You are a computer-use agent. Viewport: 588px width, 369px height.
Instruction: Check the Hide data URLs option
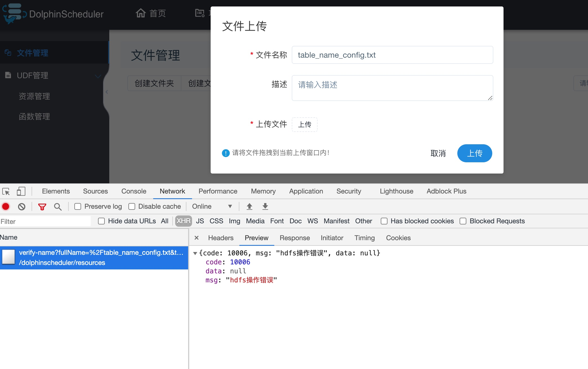click(x=101, y=221)
